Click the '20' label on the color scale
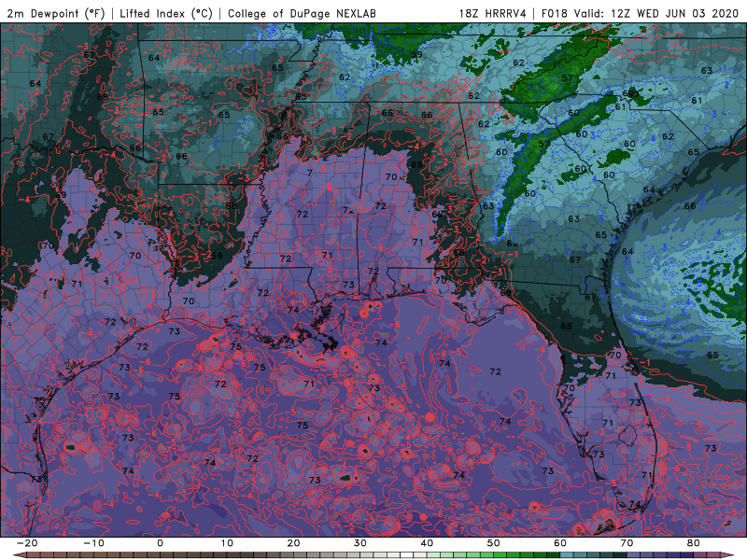This screenshot has width=747, height=560. pyautogui.click(x=293, y=543)
